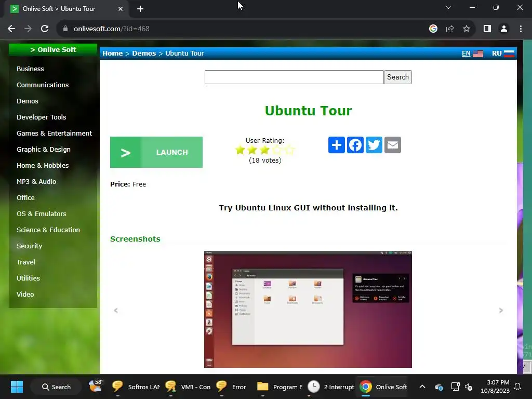
Task: Open a new browser tab
Action: (140, 9)
